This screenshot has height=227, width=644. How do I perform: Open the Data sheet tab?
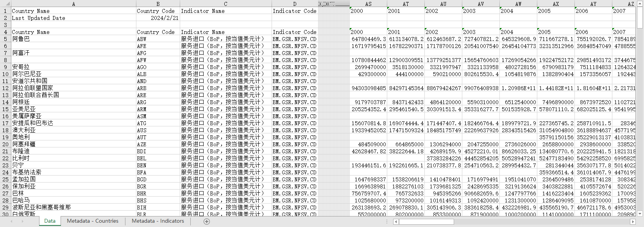(50, 221)
